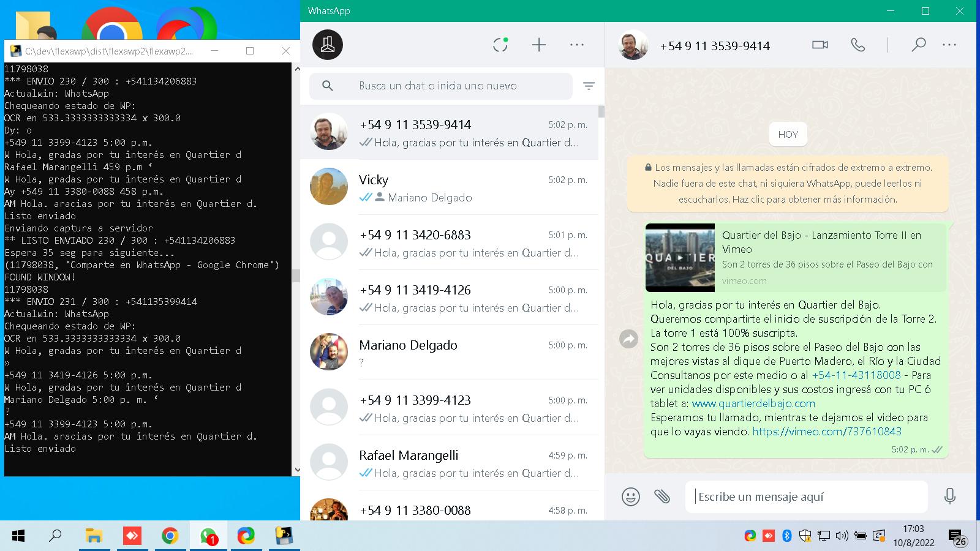
Task: Open chat with +54 9 11 3419-4126
Action: (x=449, y=298)
